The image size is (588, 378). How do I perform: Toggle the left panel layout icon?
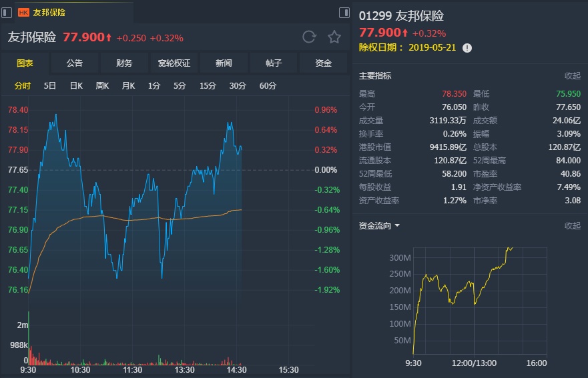point(7,12)
